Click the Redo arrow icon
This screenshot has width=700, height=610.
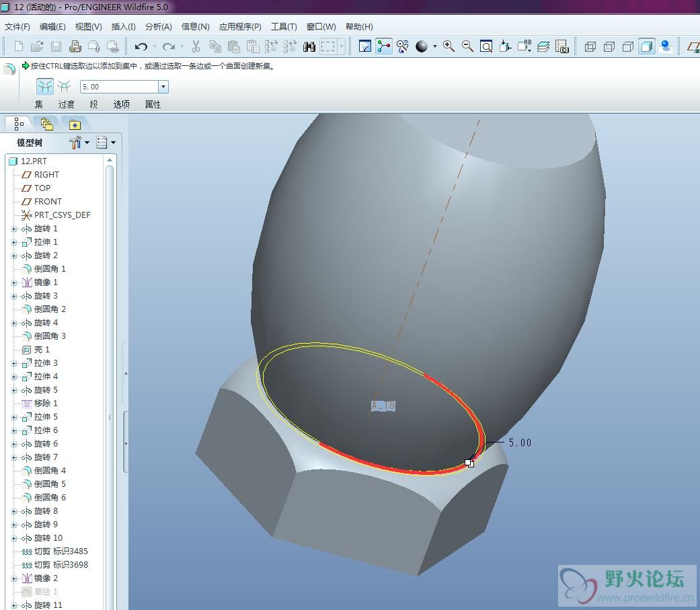pyautogui.click(x=169, y=46)
